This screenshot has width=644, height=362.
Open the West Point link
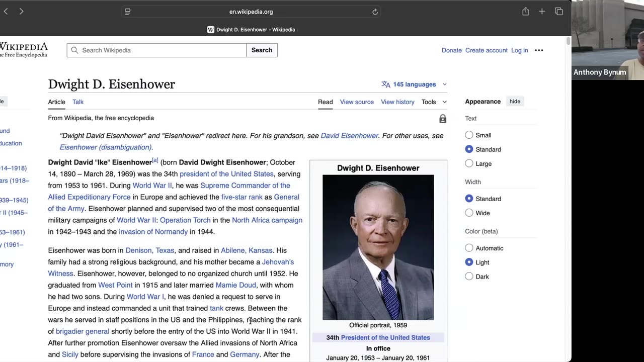pyautogui.click(x=115, y=285)
